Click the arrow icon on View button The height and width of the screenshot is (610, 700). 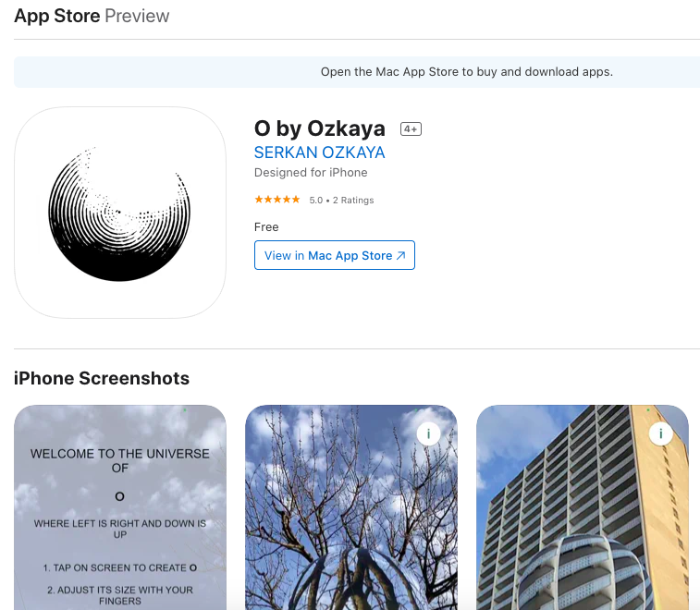(x=401, y=255)
